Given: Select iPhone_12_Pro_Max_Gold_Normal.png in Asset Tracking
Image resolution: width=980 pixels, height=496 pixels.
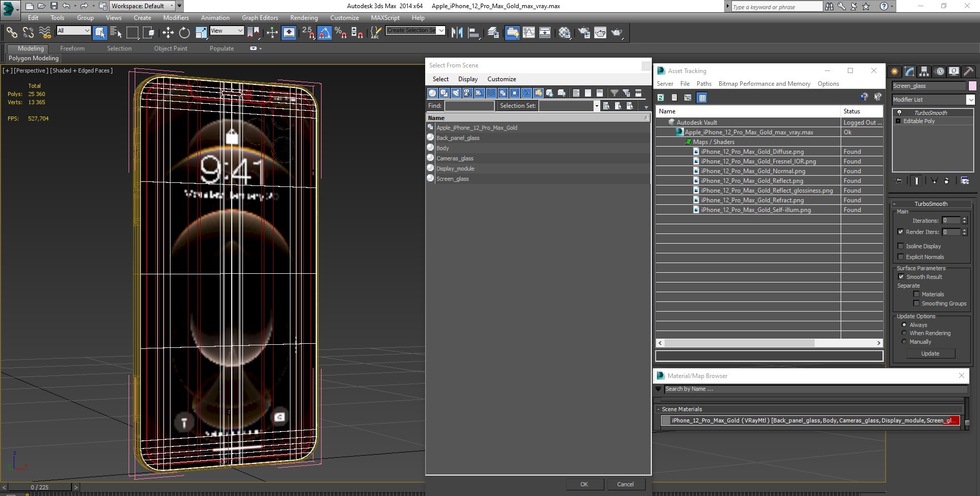Looking at the screenshot, I should [x=753, y=171].
